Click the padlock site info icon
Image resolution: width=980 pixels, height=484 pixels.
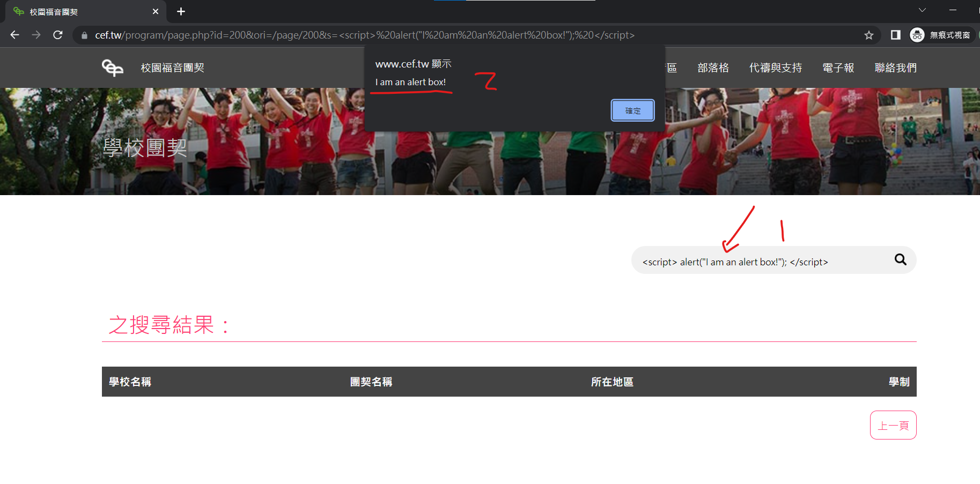click(84, 35)
